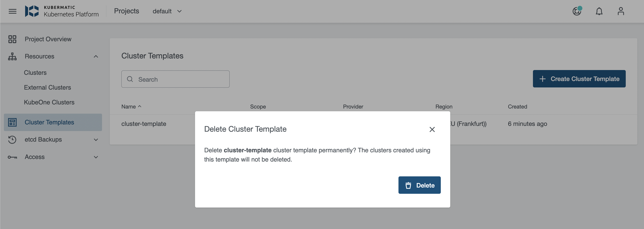This screenshot has width=644, height=229.
Task: Expand the Access section
Action: pos(96,157)
